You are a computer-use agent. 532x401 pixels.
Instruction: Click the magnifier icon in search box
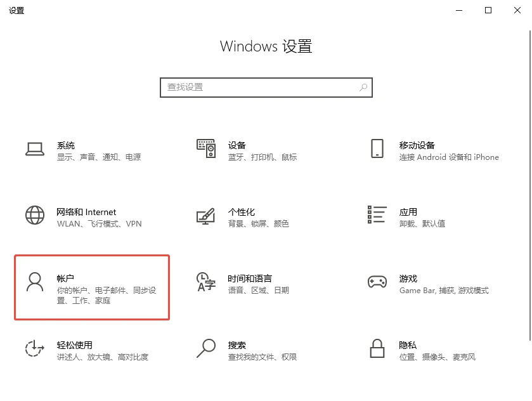pos(363,88)
